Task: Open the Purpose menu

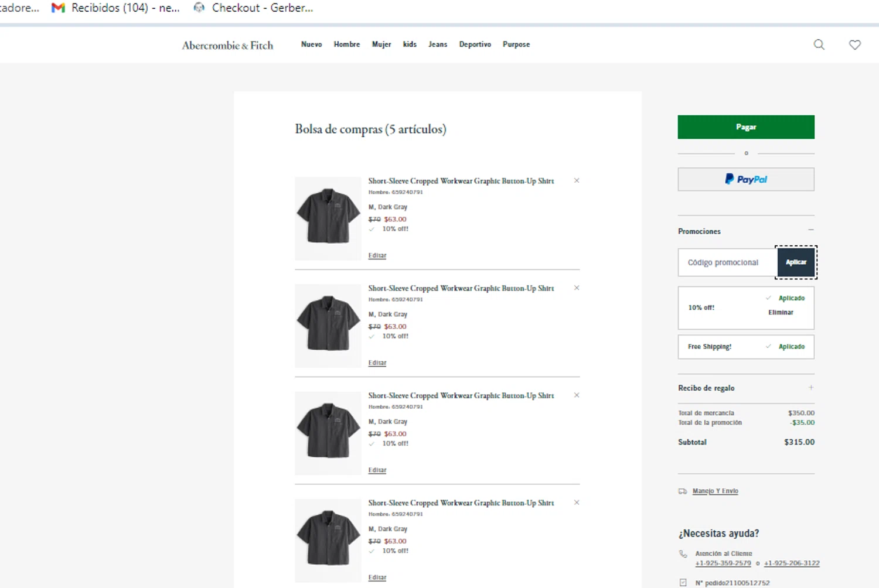Action: tap(516, 45)
